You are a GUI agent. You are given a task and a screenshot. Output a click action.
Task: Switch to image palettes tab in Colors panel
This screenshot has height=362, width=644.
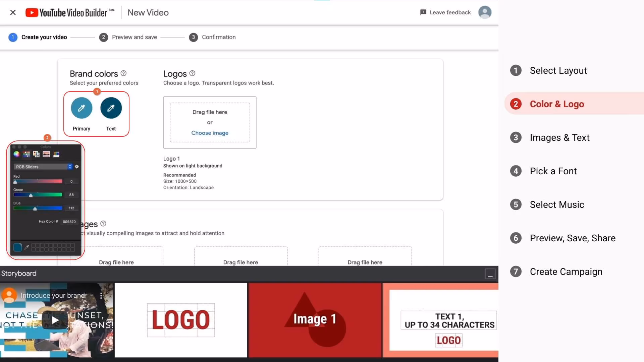(x=46, y=154)
